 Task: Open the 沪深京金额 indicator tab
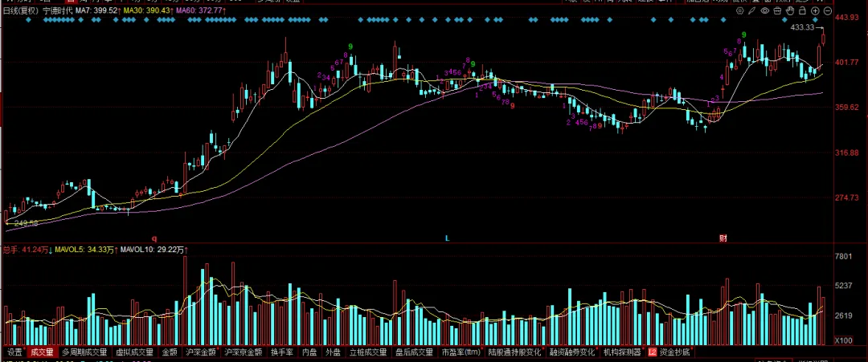pos(243,352)
